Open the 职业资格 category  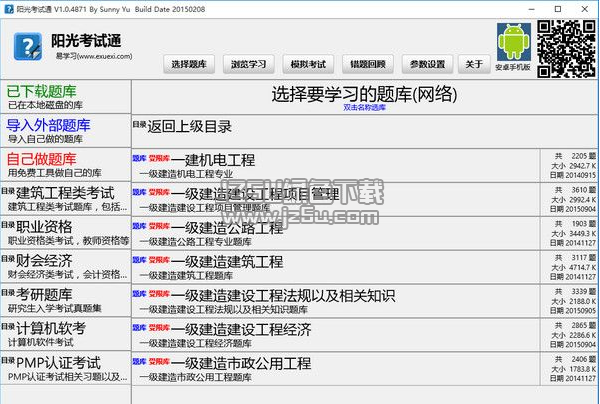coord(66,232)
